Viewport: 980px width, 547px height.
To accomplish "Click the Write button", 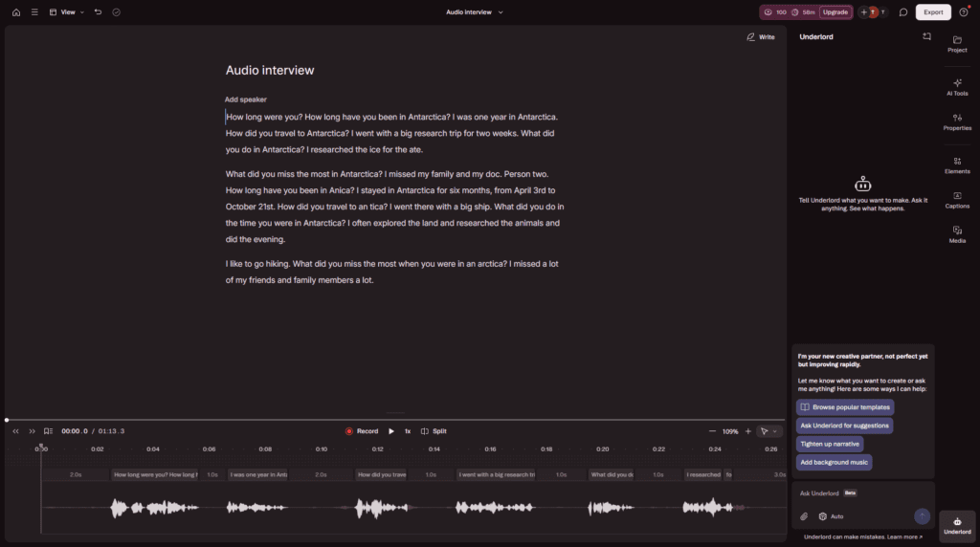I will click(761, 37).
